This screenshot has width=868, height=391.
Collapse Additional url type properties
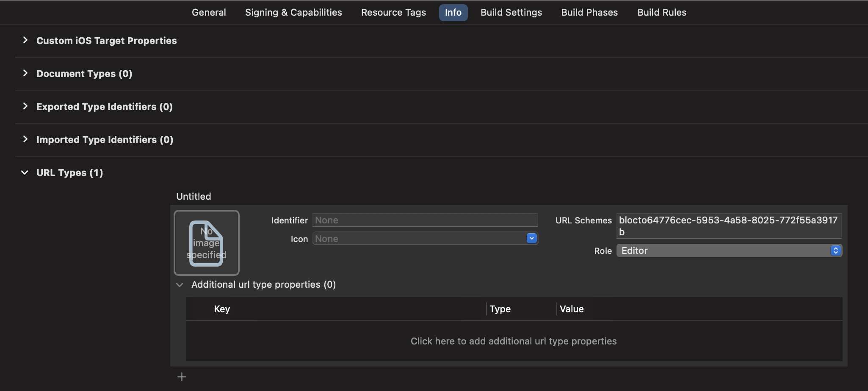pos(180,285)
